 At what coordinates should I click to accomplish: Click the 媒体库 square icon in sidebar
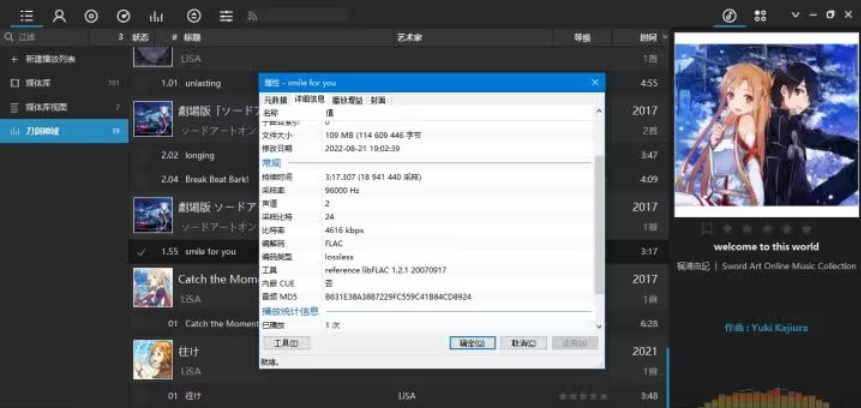pyautogui.click(x=14, y=83)
